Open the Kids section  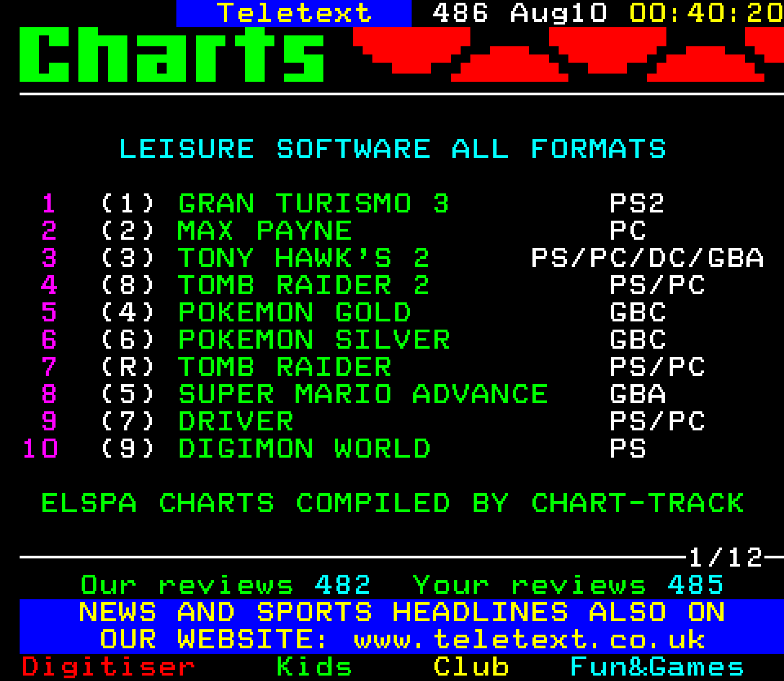[x=313, y=666]
